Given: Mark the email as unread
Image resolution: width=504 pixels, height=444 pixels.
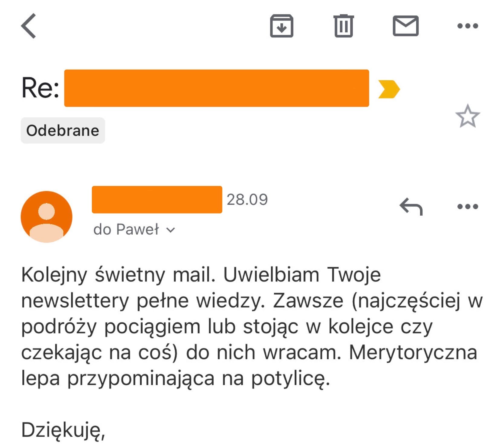Looking at the screenshot, I should (406, 26).
